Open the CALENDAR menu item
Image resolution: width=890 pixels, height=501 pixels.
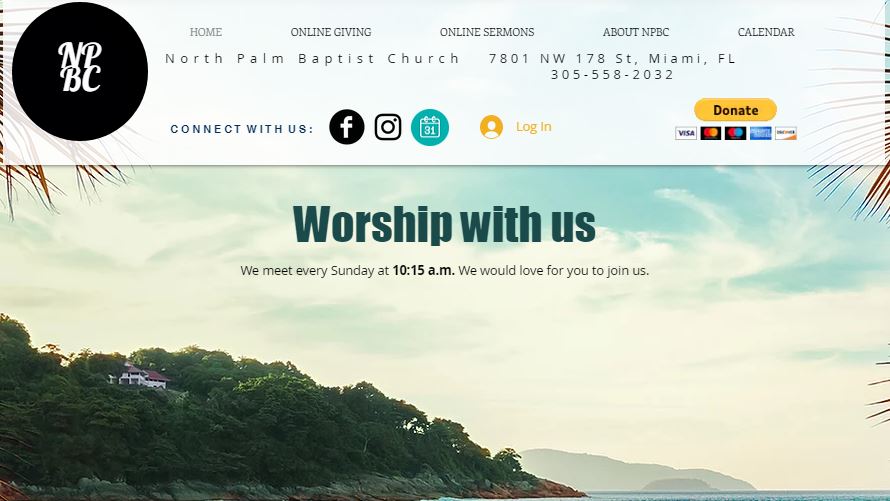click(766, 32)
